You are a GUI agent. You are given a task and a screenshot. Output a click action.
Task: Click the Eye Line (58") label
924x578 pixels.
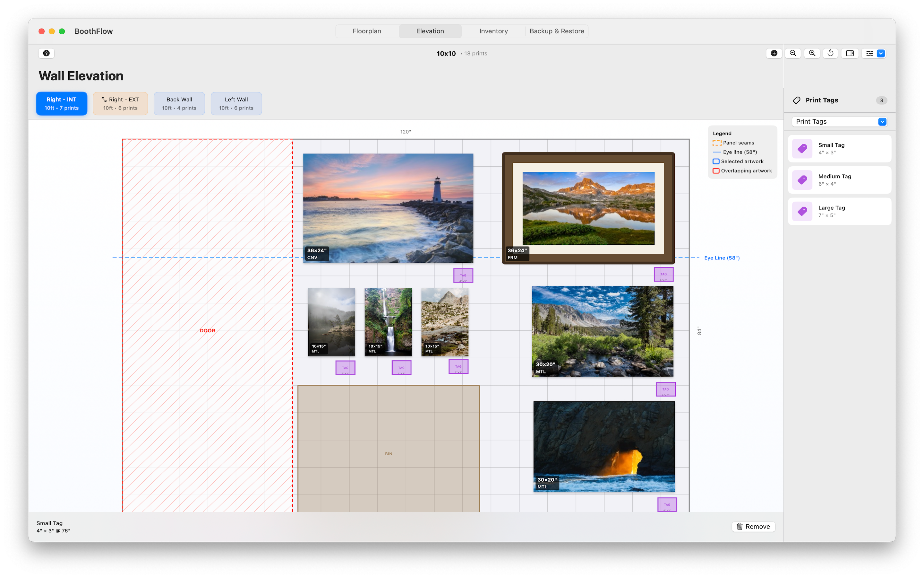coord(722,258)
